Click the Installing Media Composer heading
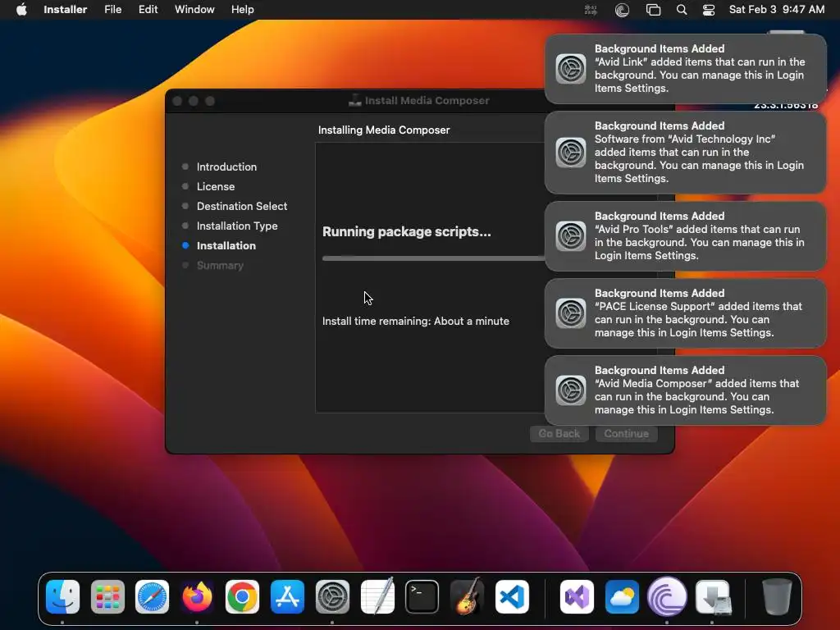 point(384,130)
